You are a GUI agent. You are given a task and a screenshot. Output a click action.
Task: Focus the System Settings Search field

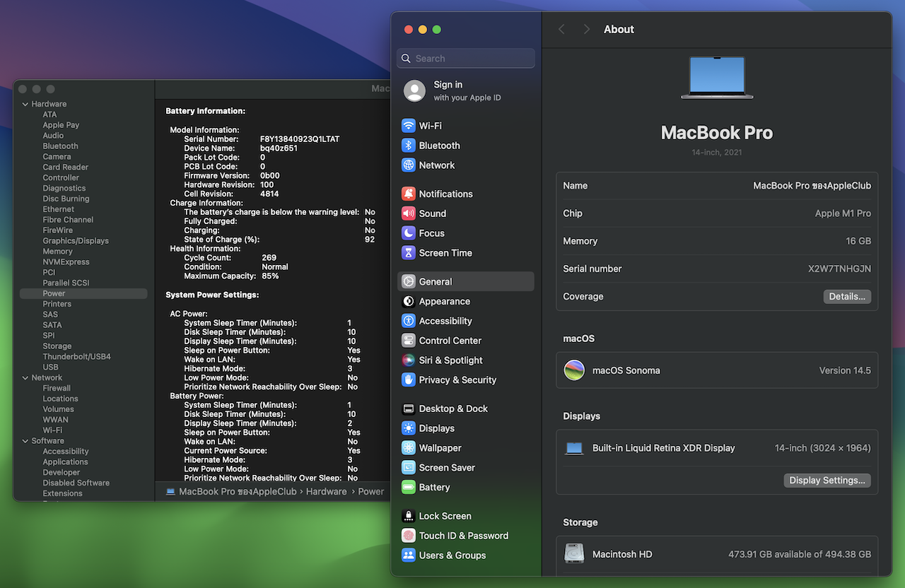[x=466, y=59]
